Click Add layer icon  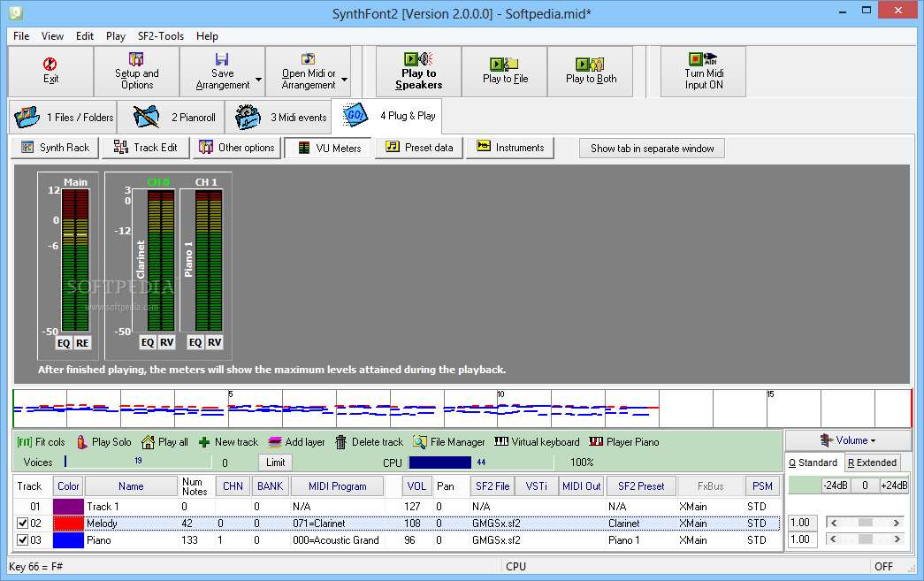pos(275,442)
